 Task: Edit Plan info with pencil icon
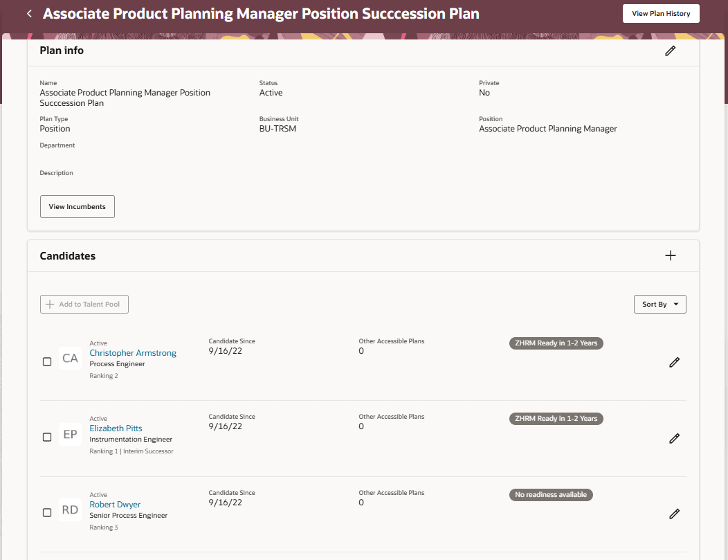670,51
